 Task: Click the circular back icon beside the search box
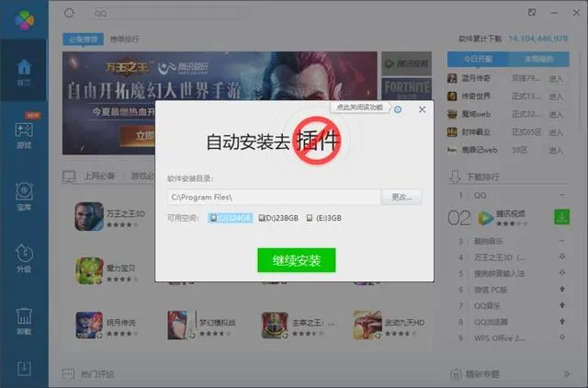70,13
